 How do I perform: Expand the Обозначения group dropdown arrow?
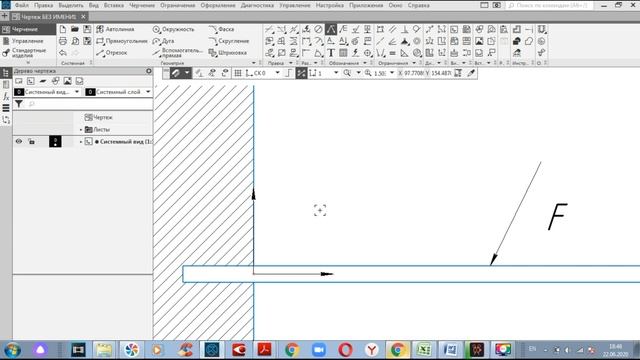coord(365,63)
